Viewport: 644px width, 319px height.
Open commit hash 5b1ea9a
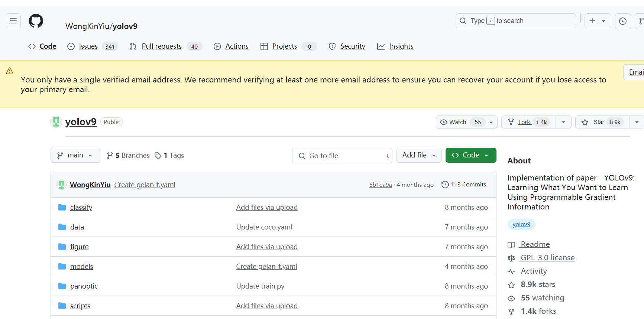[x=381, y=185]
